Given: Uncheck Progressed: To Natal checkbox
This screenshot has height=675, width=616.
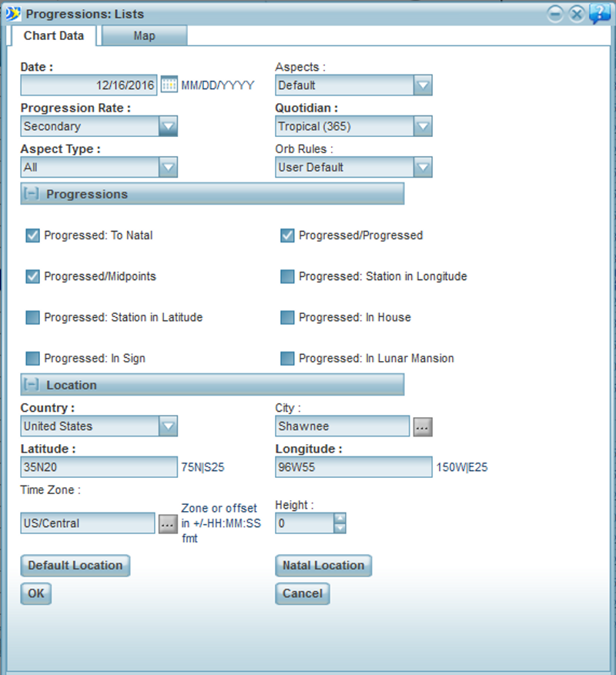Looking at the screenshot, I should tap(33, 236).
